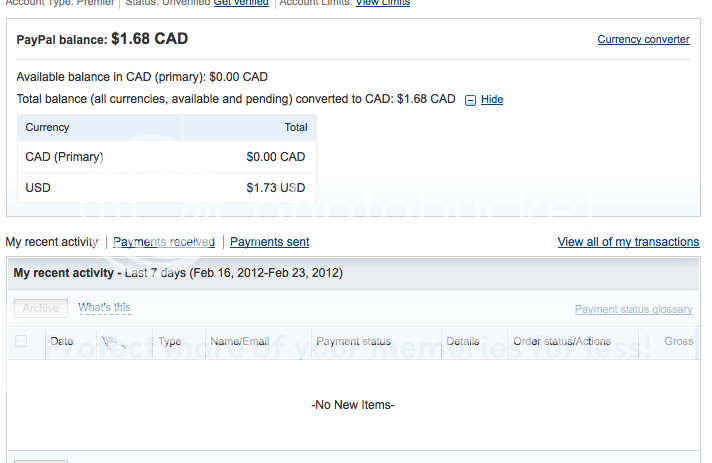Click the Get verified link
712x463 pixels.
tap(241, 3)
